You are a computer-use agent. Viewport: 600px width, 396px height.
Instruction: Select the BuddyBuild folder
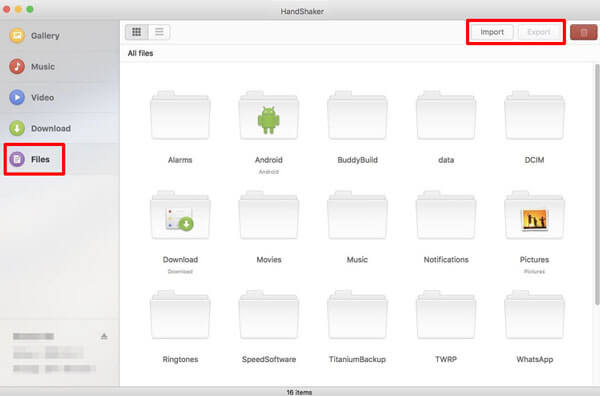tap(357, 116)
